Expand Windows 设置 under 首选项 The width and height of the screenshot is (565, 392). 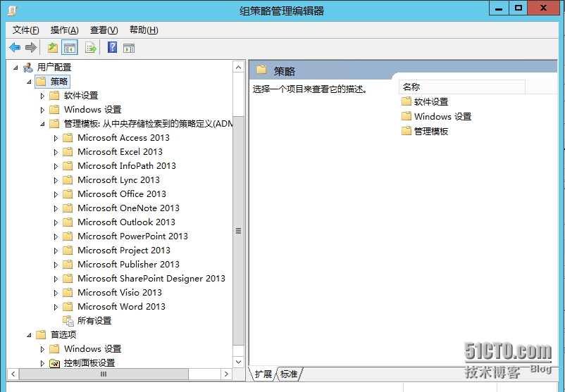[x=42, y=349]
